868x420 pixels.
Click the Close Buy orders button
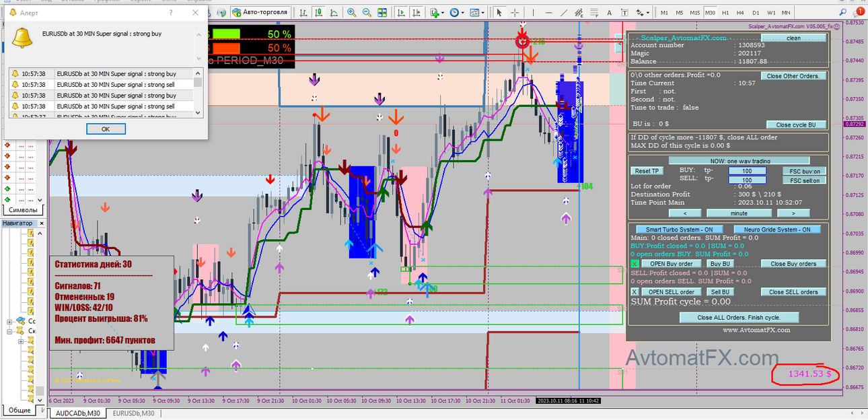pyautogui.click(x=793, y=264)
